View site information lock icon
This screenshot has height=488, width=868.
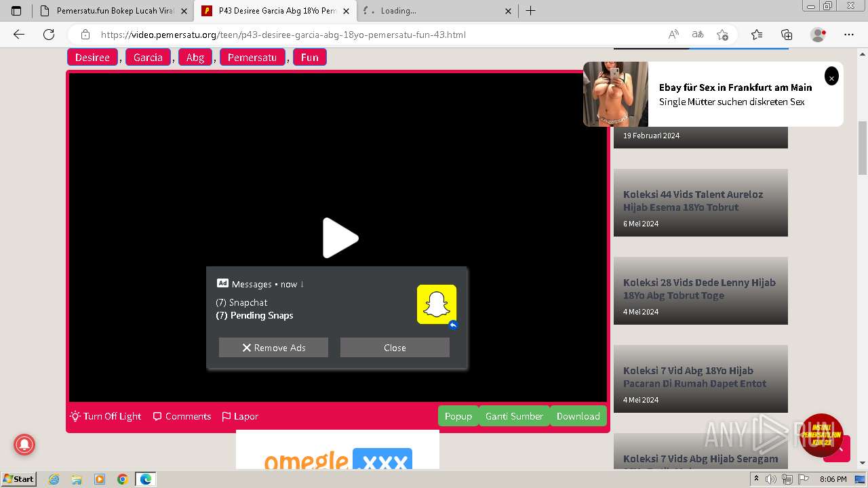pyautogui.click(x=85, y=35)
